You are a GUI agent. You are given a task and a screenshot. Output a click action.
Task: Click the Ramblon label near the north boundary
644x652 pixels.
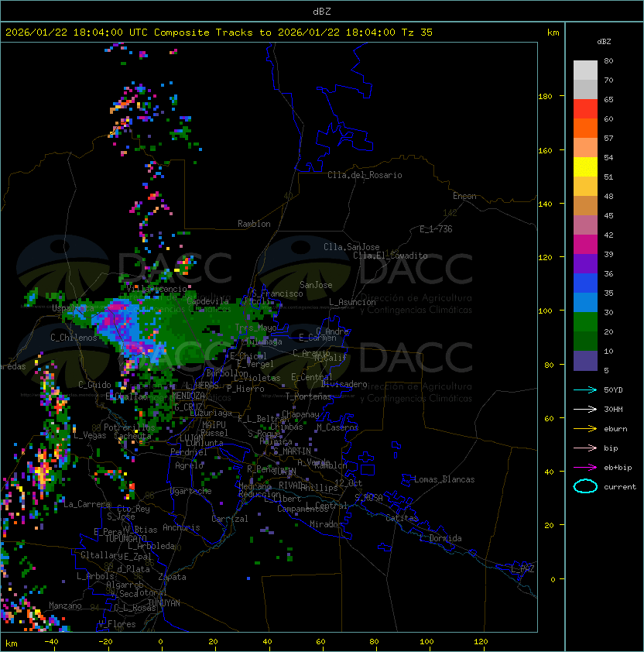(254, 224)
